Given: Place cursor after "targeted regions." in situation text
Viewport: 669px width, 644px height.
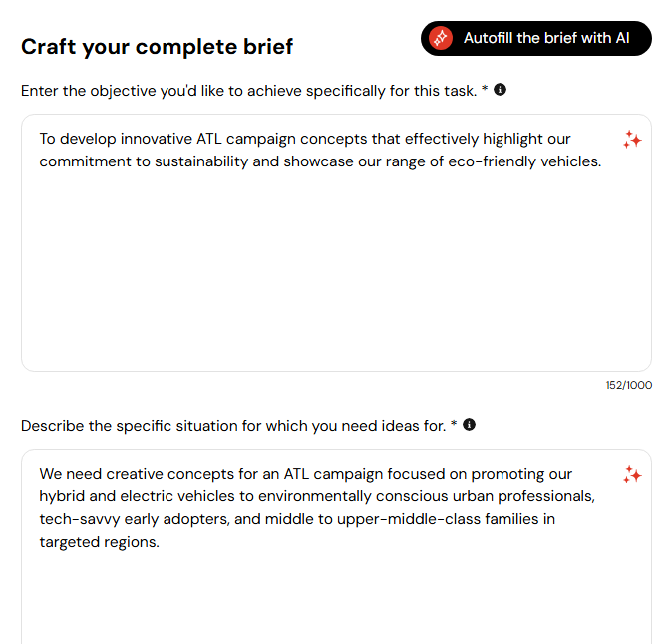Looking at the screenshot, I should 160,542.
